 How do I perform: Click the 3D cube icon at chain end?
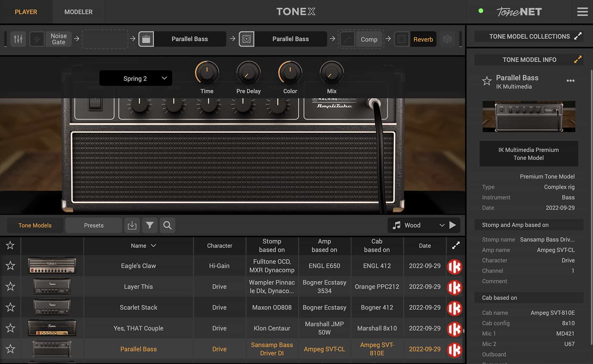click(448, 39)
